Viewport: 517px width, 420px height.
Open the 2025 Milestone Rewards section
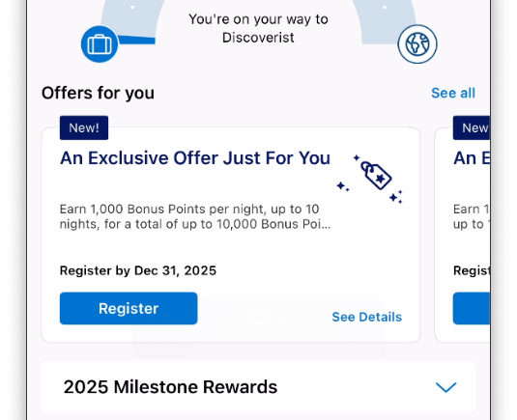259,387
